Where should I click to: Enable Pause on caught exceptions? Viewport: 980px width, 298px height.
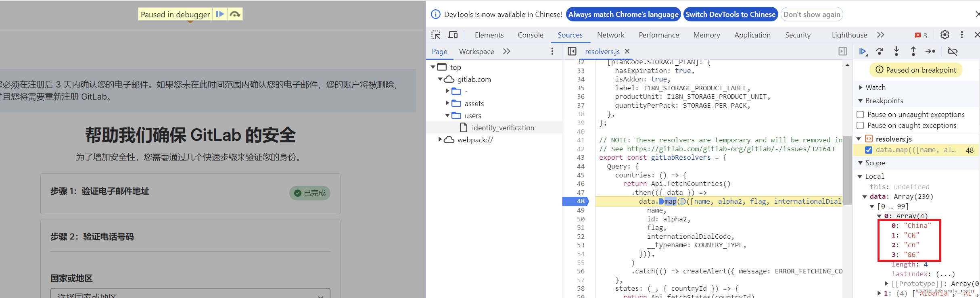[860, 125]
